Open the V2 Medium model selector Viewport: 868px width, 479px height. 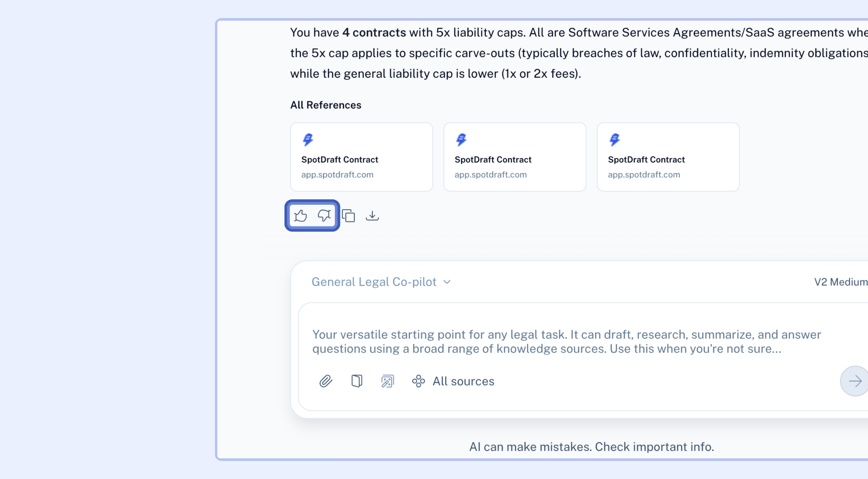(841, 282)
